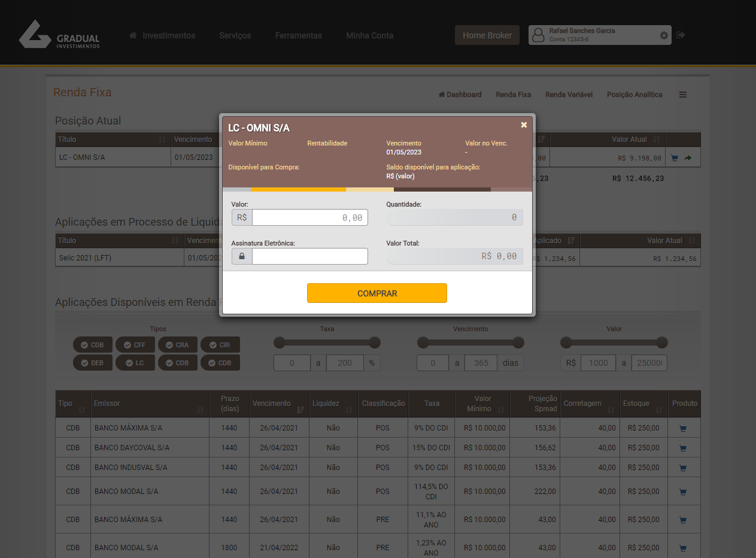Open the Home Broker
Image resolution: width=756 pixels, height=558 pixels.
pyautogui.click(x=487, y=35)
